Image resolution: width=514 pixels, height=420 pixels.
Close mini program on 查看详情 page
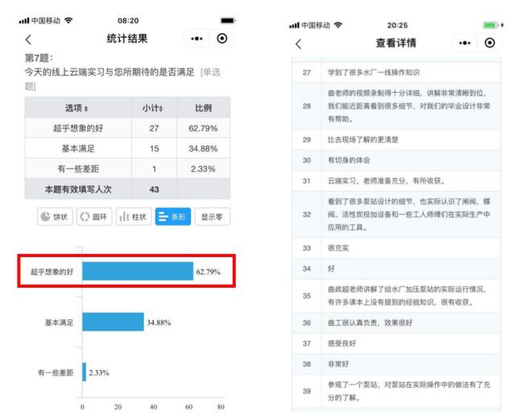click(x=490, y=43)
